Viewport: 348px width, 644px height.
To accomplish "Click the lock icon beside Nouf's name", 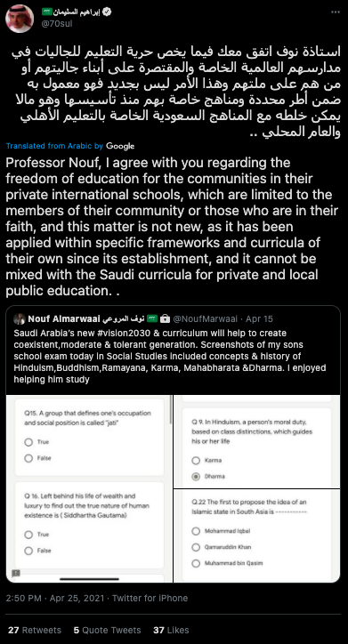I will coord(165,318).
